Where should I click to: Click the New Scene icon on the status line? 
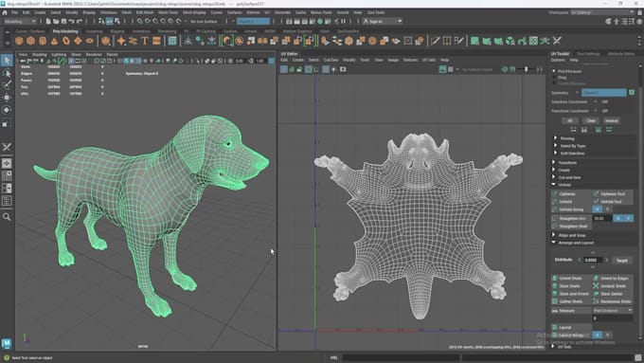tap(48, 22)
